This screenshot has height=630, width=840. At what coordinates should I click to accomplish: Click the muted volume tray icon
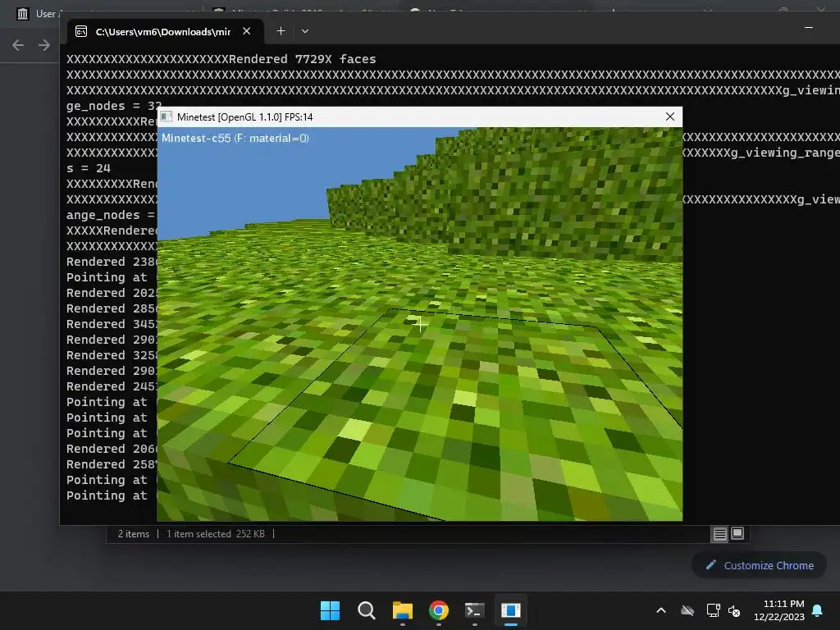click(x=734, y=610)
